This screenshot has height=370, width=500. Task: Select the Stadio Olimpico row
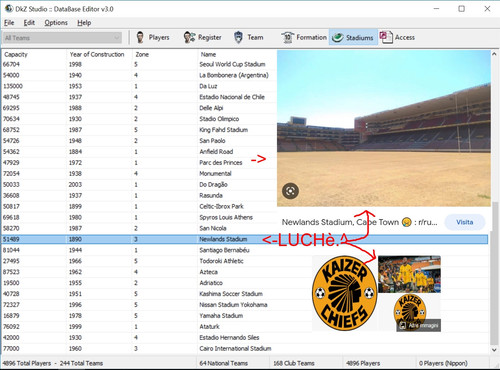tap(139, 119)
